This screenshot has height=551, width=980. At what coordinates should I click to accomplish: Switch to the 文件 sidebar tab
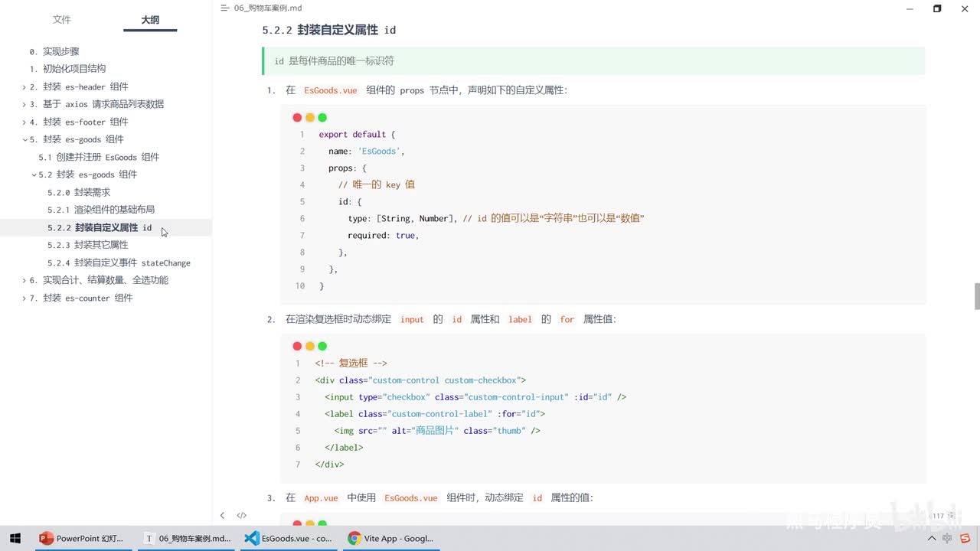pyautogui.click(x=62, y=20)
